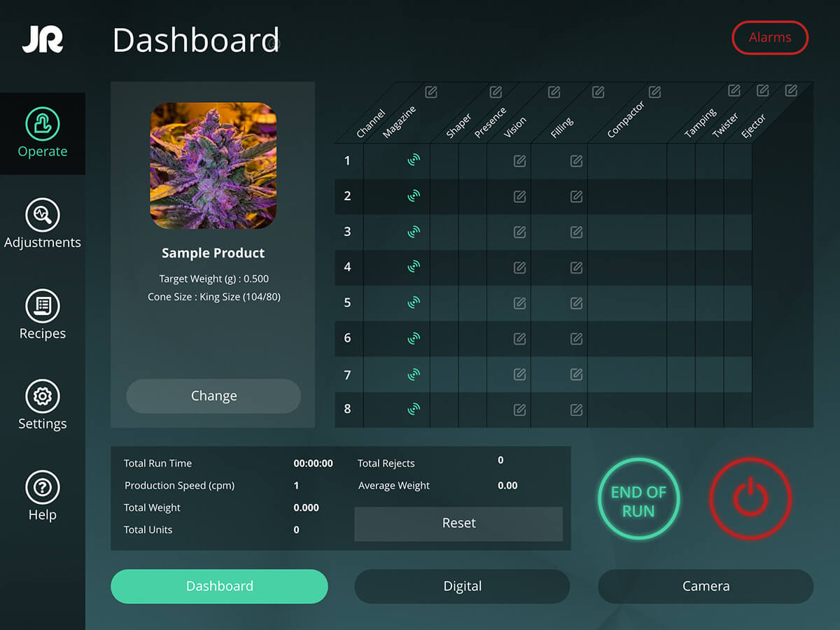Open the Help section
The image size is (840, 630).
[x=43, y=497]
